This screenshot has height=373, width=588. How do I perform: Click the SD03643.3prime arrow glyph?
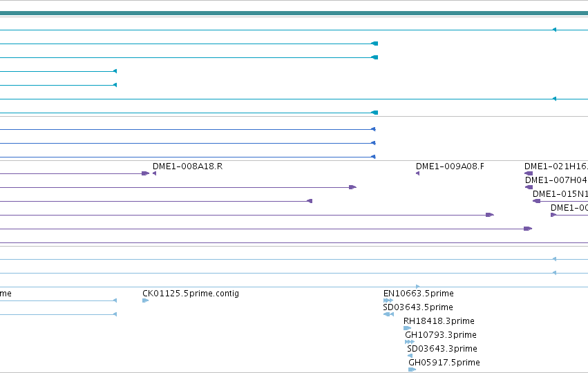[410, 356]
